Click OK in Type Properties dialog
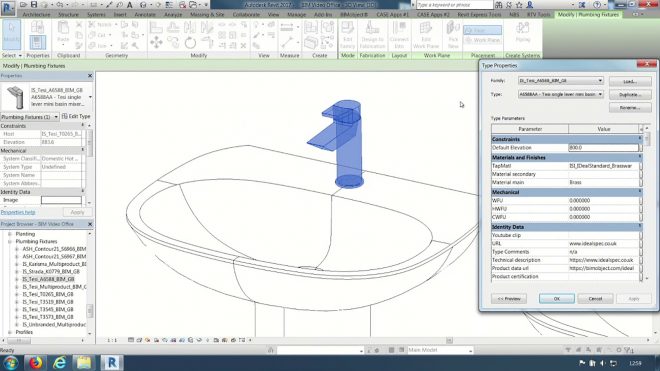Screen dimensions: 660x371 pos(556,299)
